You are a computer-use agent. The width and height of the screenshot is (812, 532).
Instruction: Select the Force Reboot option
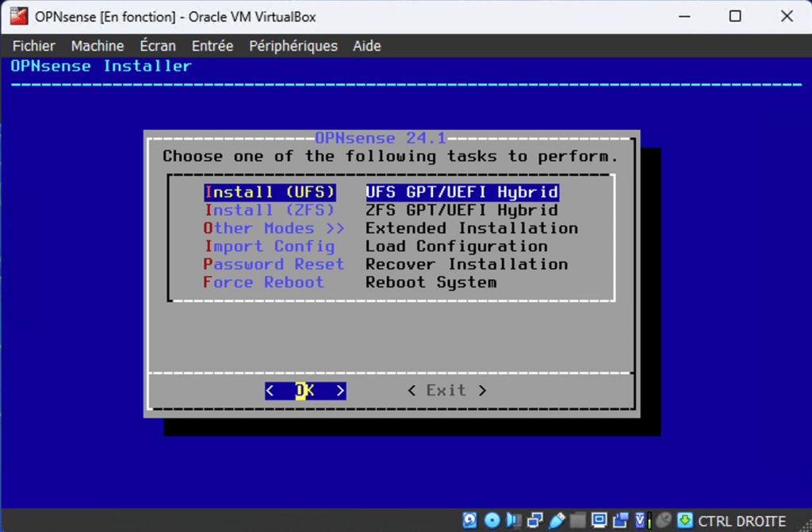point(263,282)
